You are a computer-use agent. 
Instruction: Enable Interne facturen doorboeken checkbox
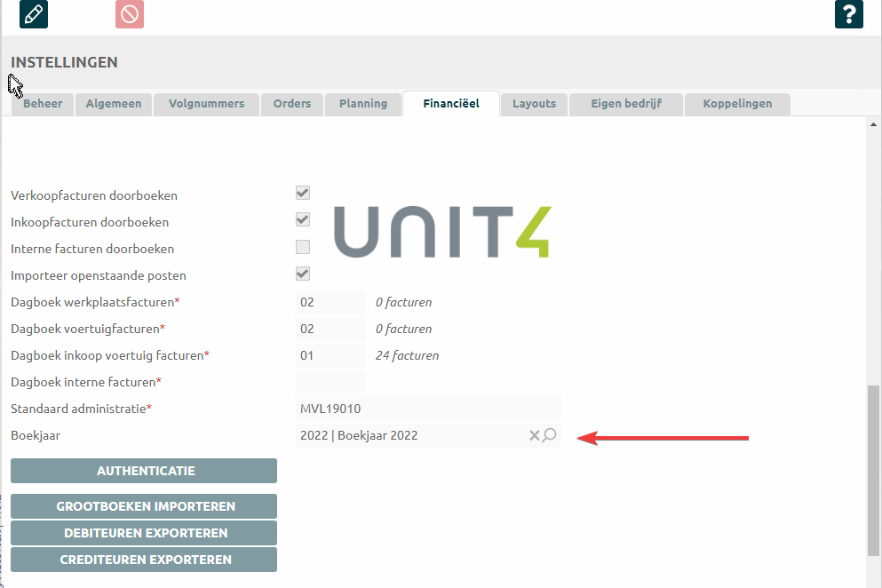(303, 247)
